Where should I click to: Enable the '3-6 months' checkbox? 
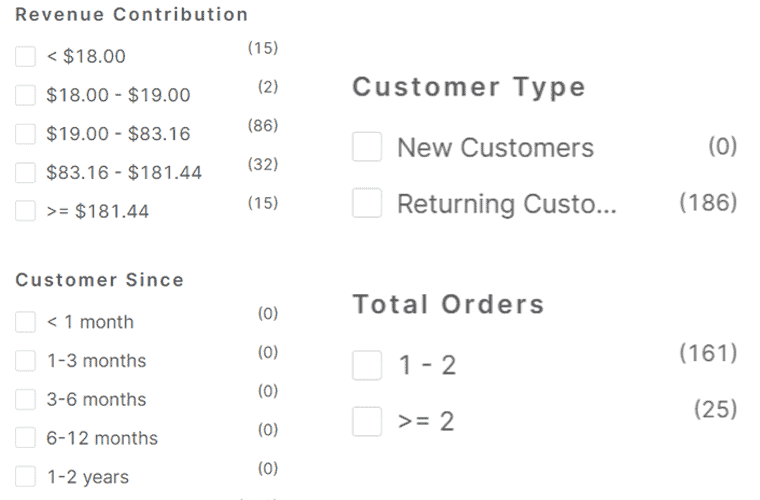(26, 400)
